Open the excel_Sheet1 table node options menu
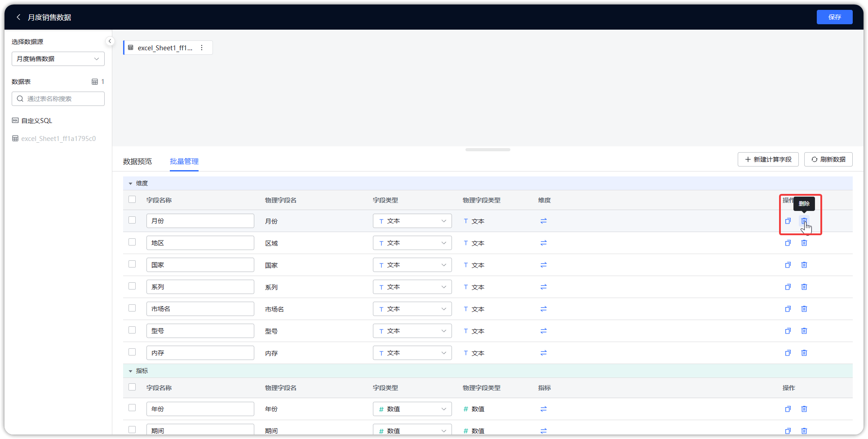 [202, 48]
